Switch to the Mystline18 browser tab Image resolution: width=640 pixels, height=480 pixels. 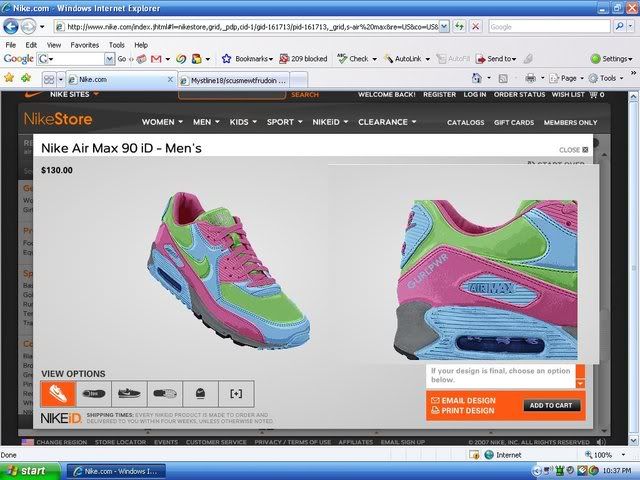pyautogui.click(x=233, y=80)
